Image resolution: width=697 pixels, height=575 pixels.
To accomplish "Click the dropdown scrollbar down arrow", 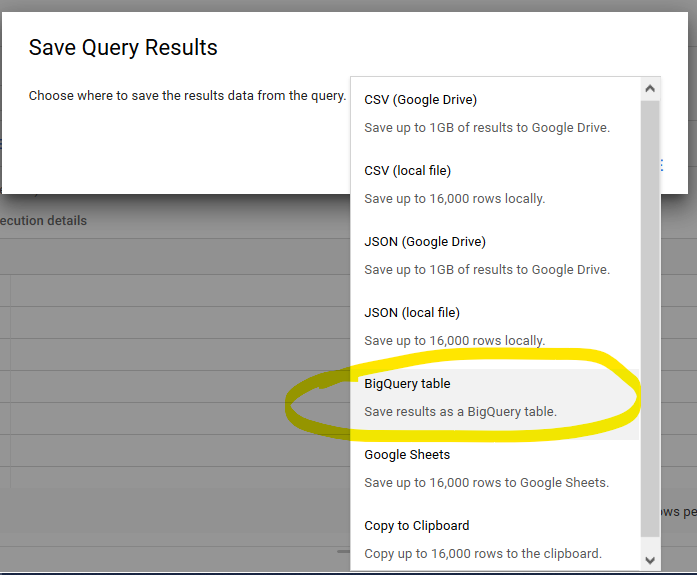I will click(650, 560).
